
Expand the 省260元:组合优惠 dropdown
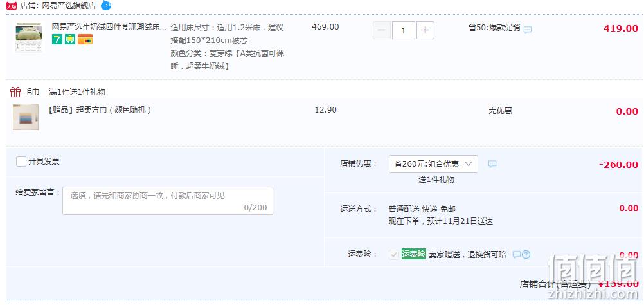[433, 164]
